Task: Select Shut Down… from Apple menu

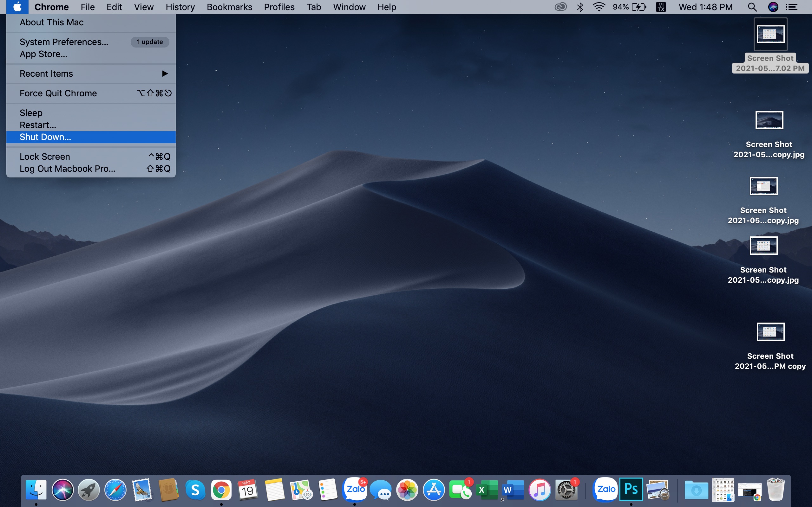Action: pyautogui.click(x=45, y=137)
